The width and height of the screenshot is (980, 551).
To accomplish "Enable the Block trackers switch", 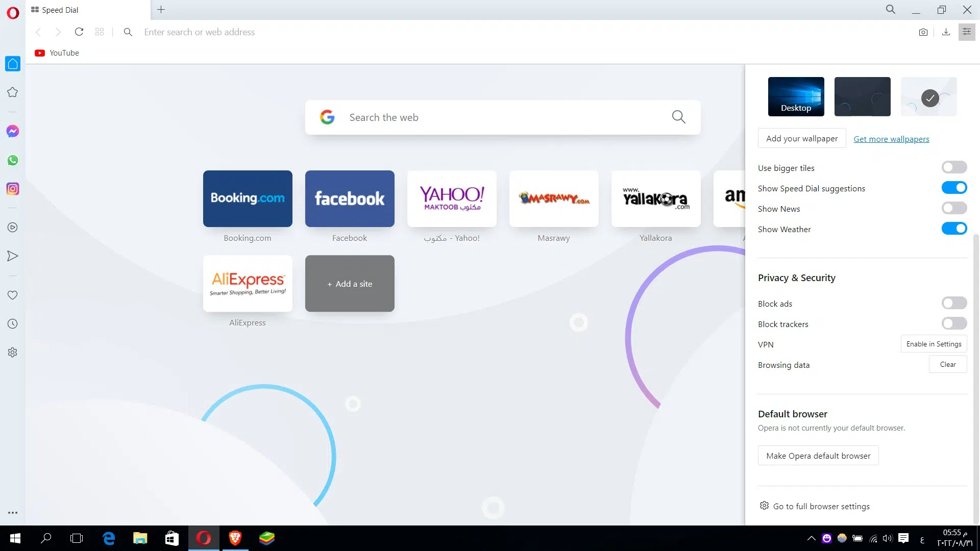I will coord(954,323).
